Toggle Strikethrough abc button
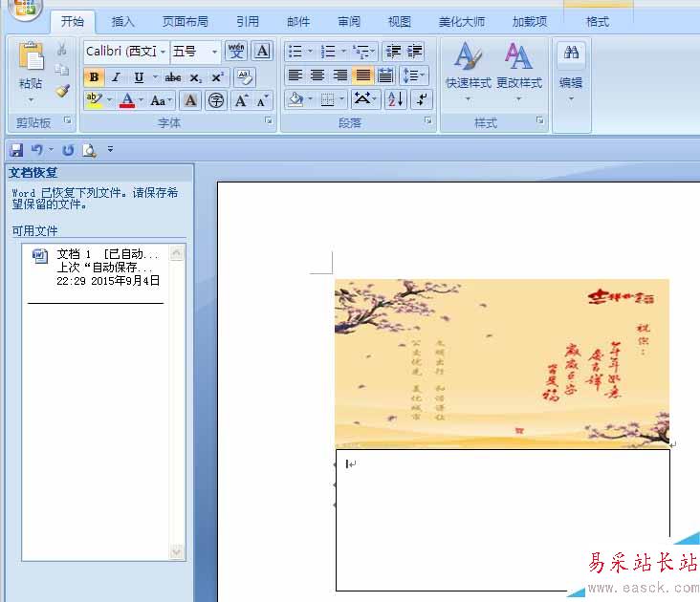This screenshot has height=602, width=700. pyautogui.click(x=173, y=77)
